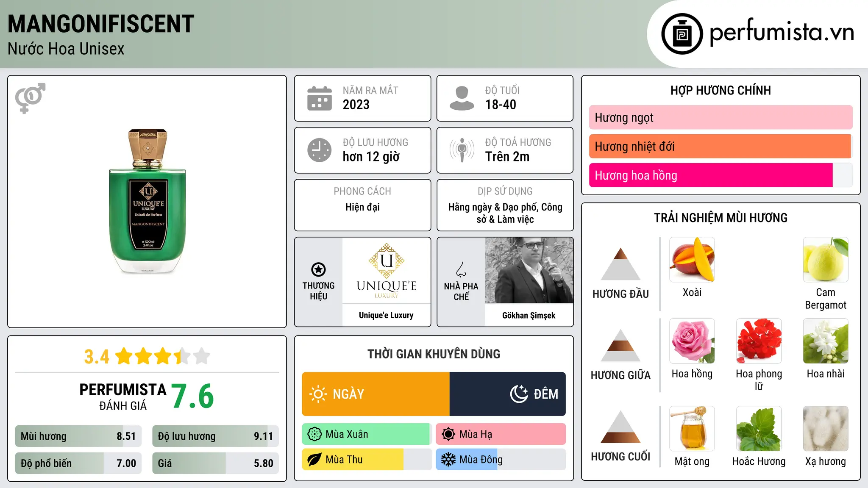Click the sillage value Trên 2m
The image size is (868, 488).
click(507, 157)
